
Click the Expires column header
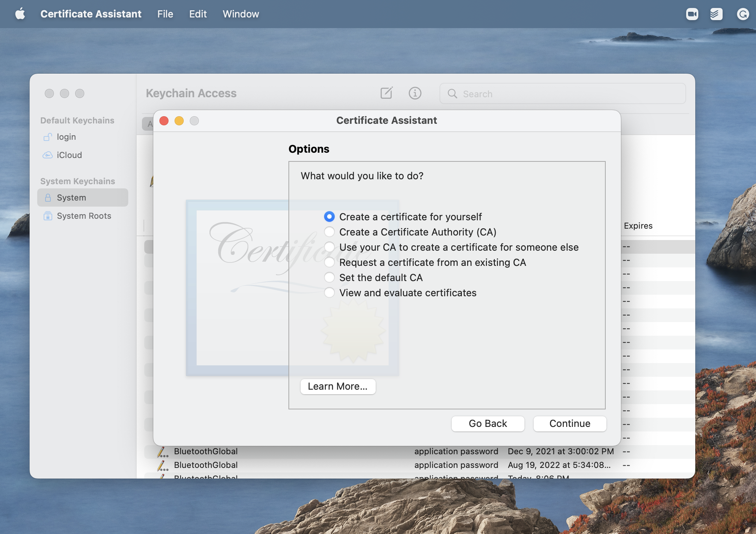[x=638, y=226]
